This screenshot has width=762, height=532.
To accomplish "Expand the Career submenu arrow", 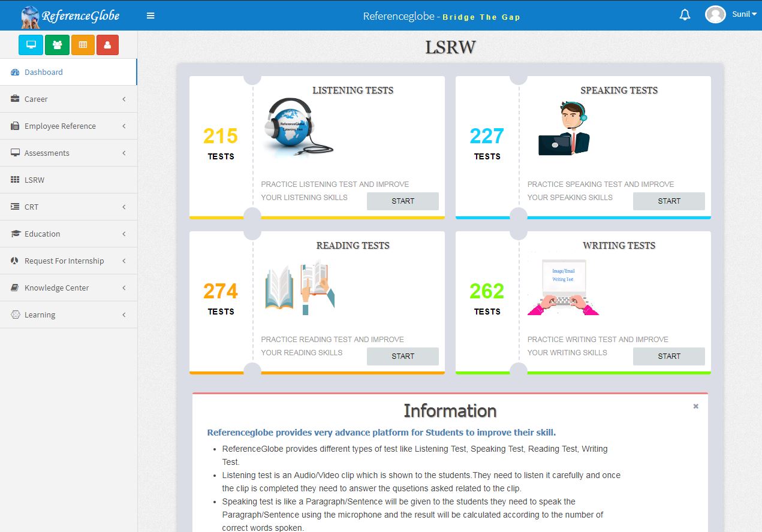I will coord(124,99).
